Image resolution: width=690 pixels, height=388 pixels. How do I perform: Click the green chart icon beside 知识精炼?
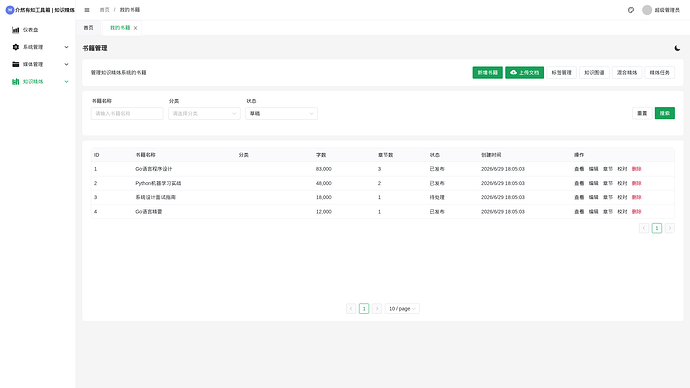pyautogui.click(x=15, y=81)
